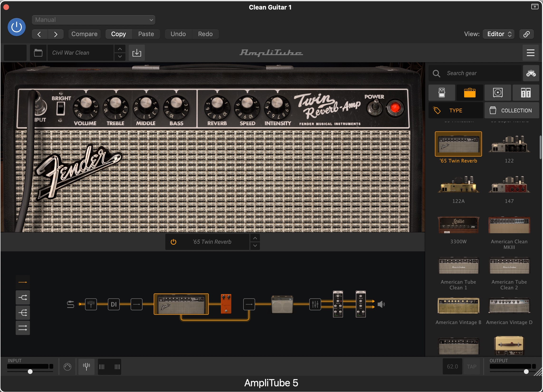Switch to the cabinets gear tab
The height and width of the screenshot is (392, 543).
point(498,93)
